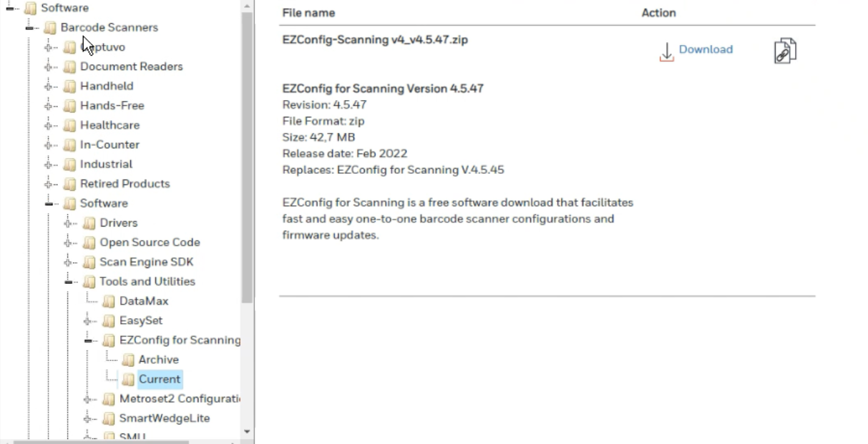Open the In-Counter folder
The width and height of the screenshot is (868, 444).
(x=109, y=144)
